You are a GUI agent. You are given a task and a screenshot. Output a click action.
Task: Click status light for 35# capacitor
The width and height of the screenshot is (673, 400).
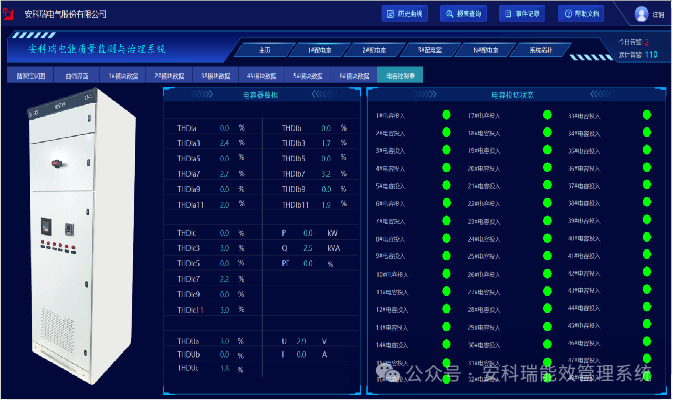647,150
